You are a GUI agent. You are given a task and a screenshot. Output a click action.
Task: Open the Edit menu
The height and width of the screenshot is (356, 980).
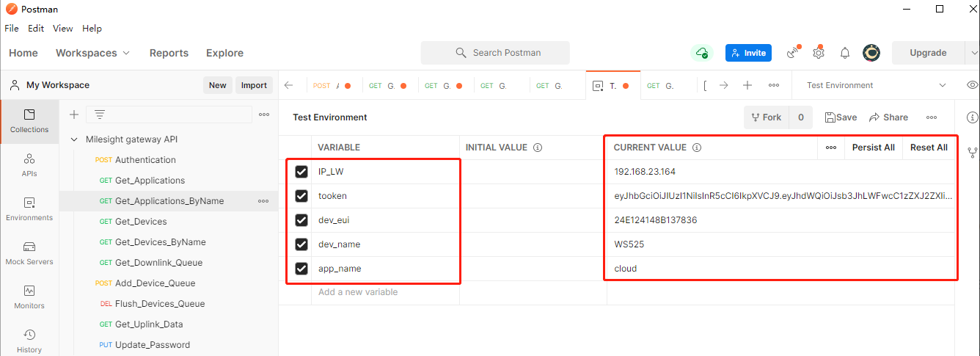(x=36, y=29)
